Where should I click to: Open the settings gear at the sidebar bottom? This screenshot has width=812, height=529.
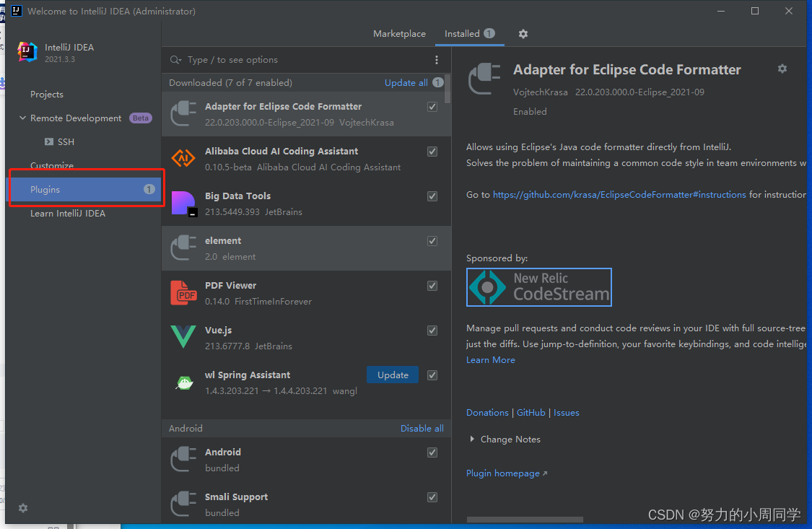[23, 508]
